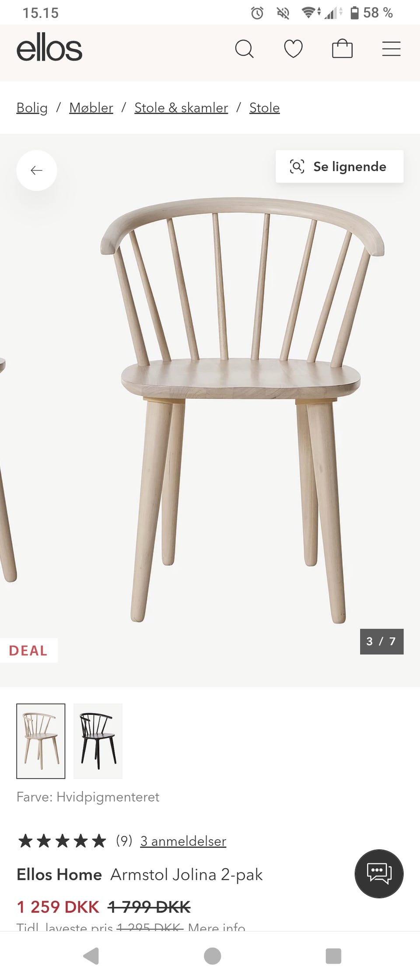Image resolution: width=420 pixels, height=980 pixels.
Task: Tap the Android recent apps square
Action: pyautogui.click(x=333, y=956)
